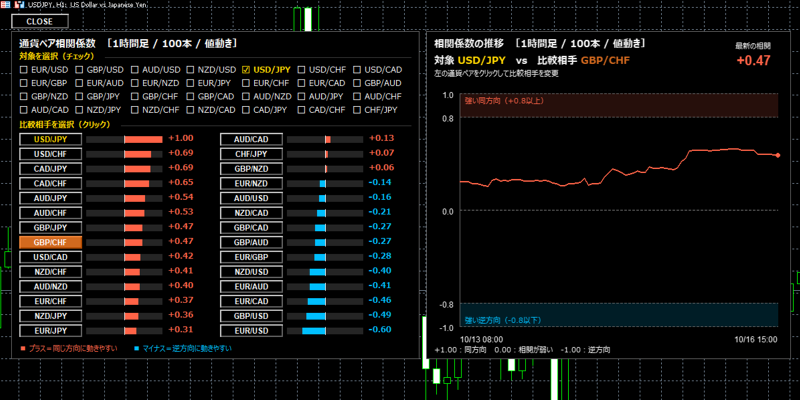
Task: Select USD/CAD comparison button
Action: coord(51,257)
